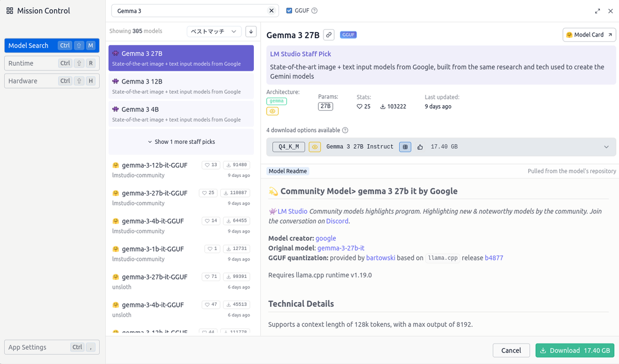Viewport: 619px width, 364px height.
Task: Select Gemma 3 4B staff pick
Action: pos(181,114)
